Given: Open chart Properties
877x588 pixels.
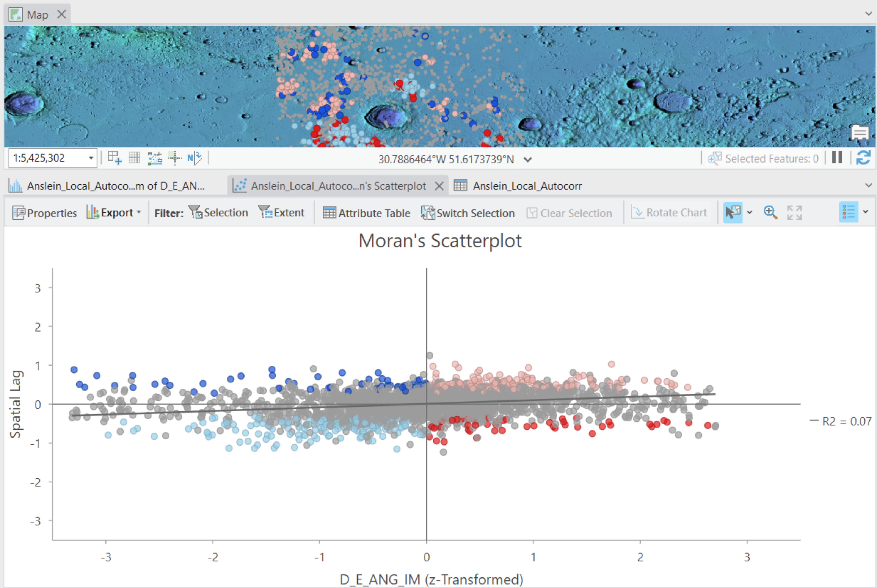Looking at the screenshot, I should tap(44, 213).
